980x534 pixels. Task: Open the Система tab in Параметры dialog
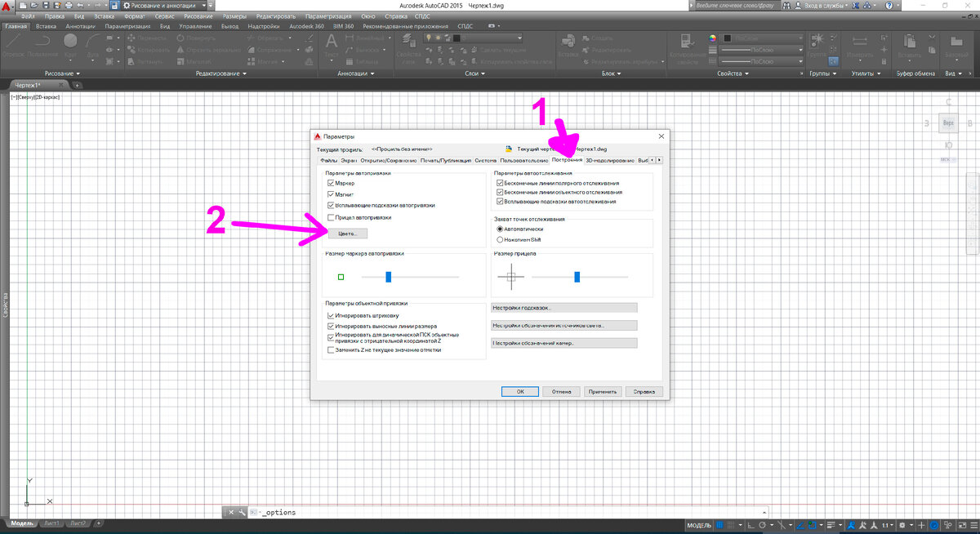coord(485,160)
